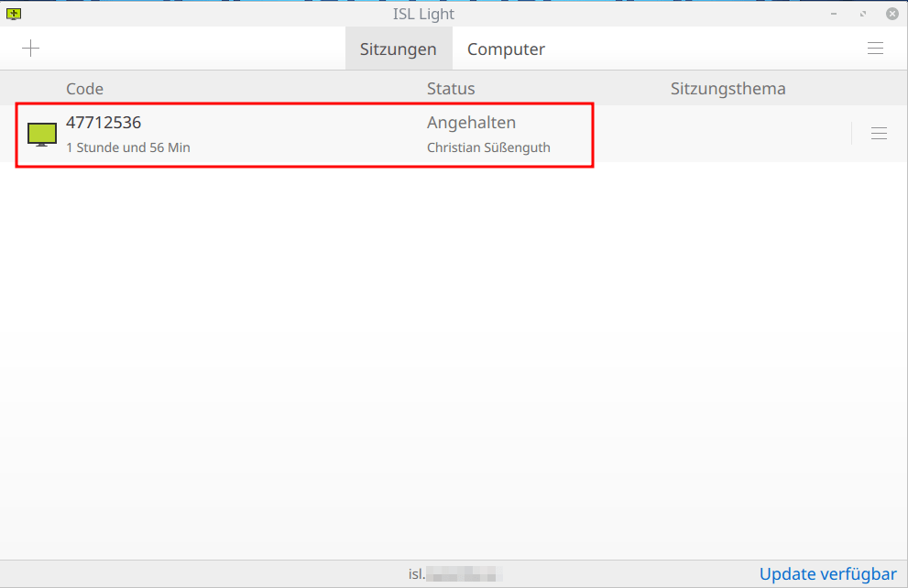908x588 pixels.
Task: Close the ISL Light window
Action: tap(892, 14)
